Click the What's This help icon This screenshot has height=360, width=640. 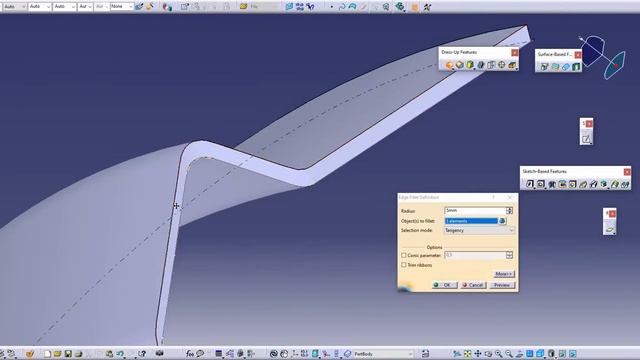tap(142, 353)
